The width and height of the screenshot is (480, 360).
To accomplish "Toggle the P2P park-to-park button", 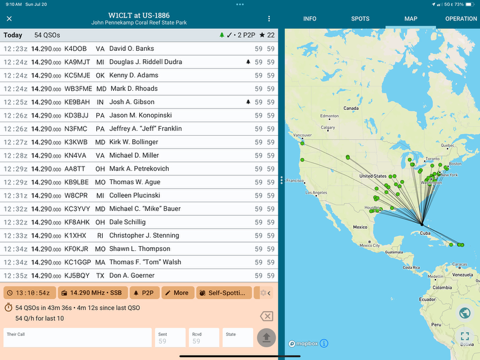I will (145, 293).
